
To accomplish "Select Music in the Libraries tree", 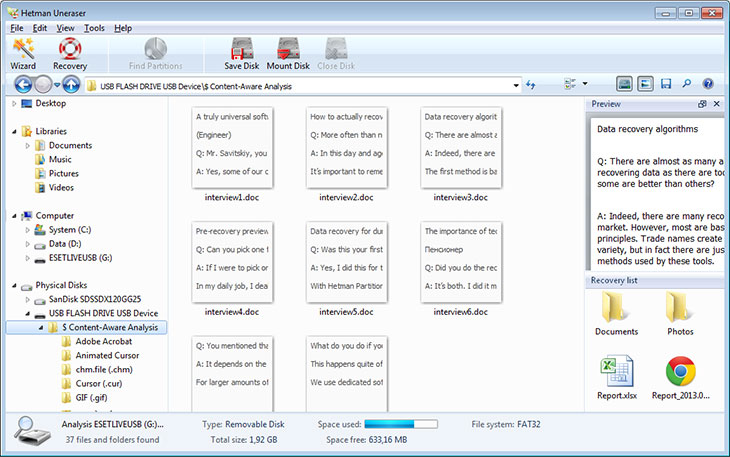I will [x=60, y=160].
